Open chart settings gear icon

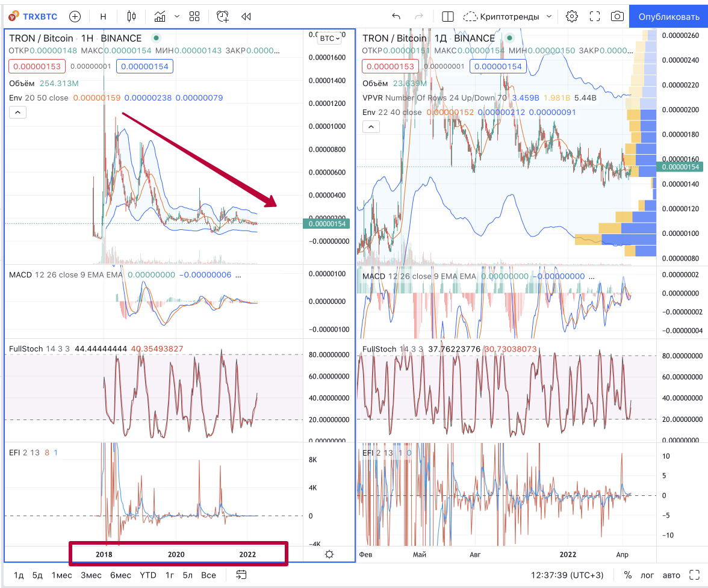pyautogui.click(x=572, y=17)
